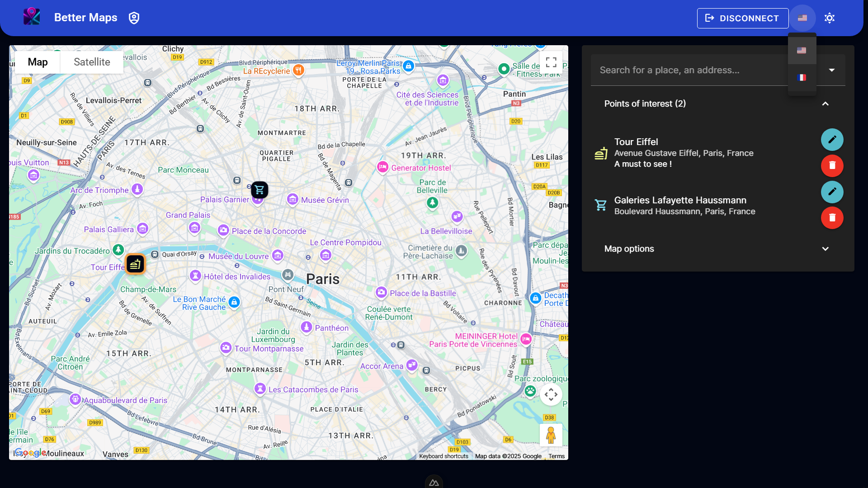Toggle fullscreen map view
Image resolution: width=868 pixels, height=488 pixels.
point(551,62)
